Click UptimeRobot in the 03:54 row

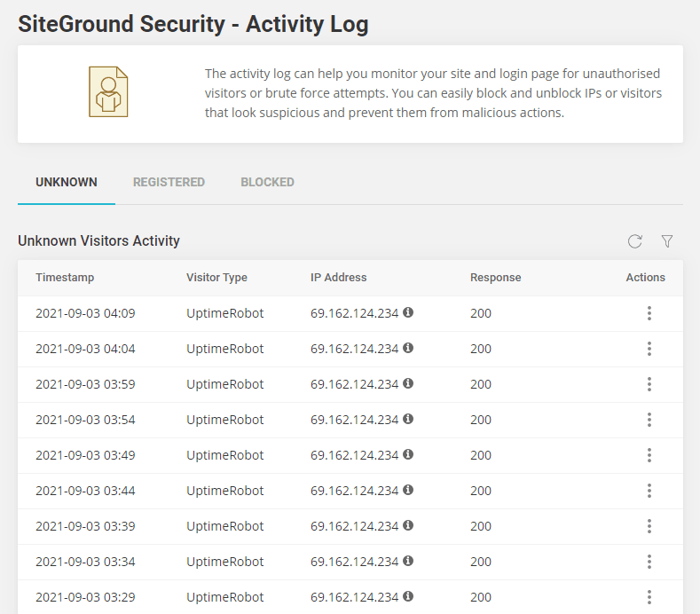[225, 420]
